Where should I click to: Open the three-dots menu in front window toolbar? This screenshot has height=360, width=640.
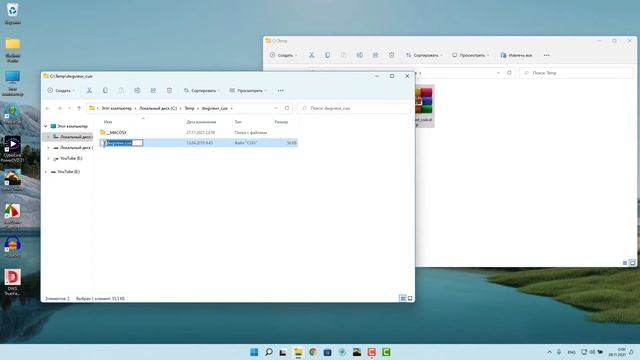pyautogui.click(x=280, y=91)
